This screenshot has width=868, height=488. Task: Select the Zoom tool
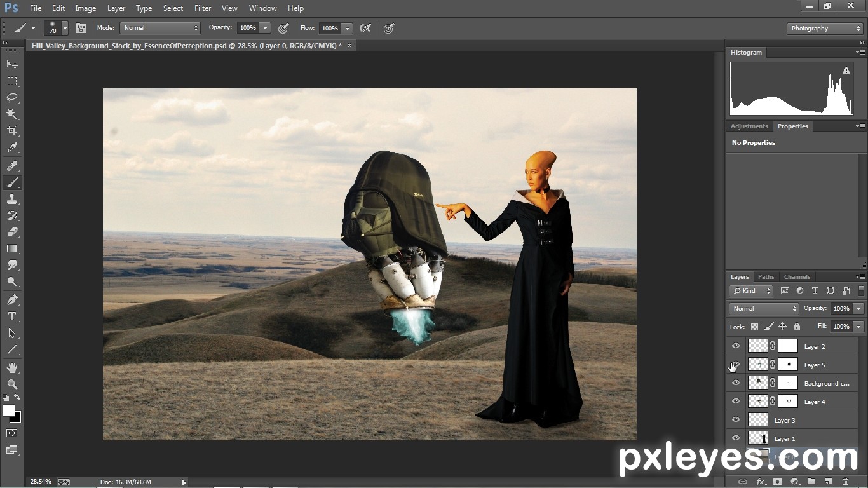pos(12,384)
